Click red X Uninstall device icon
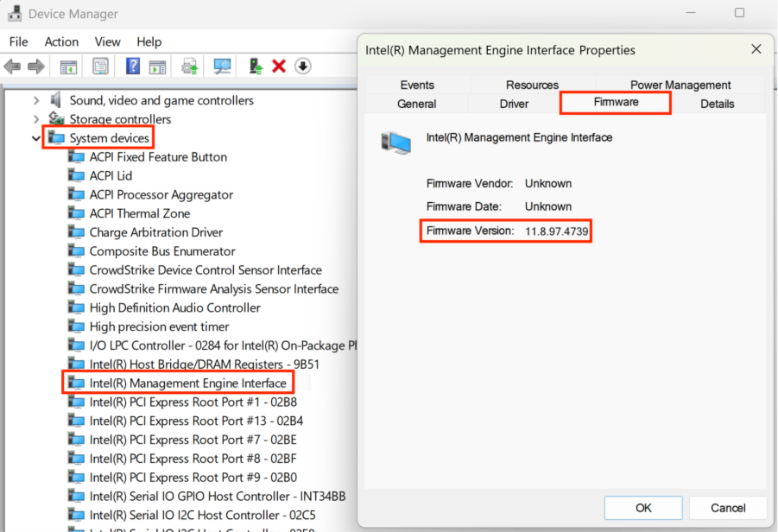The width and height of the screenshot is (778, 532). 279,66
